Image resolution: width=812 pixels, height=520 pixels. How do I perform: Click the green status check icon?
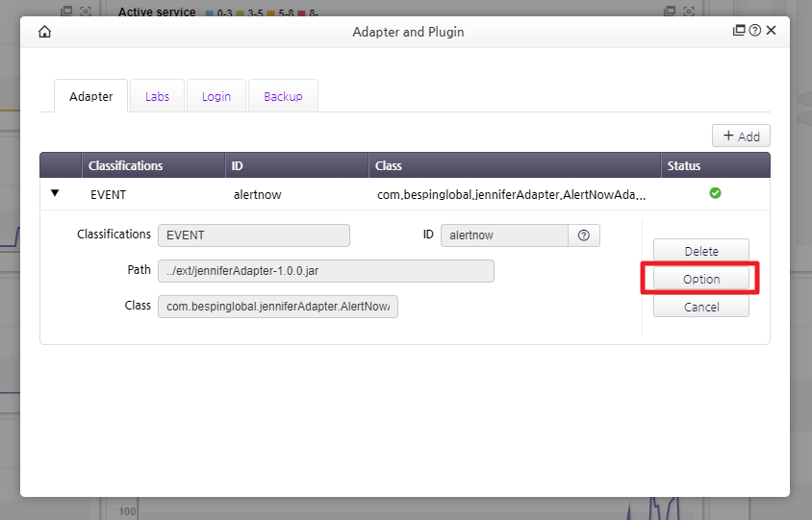click(x=715, y=193)
